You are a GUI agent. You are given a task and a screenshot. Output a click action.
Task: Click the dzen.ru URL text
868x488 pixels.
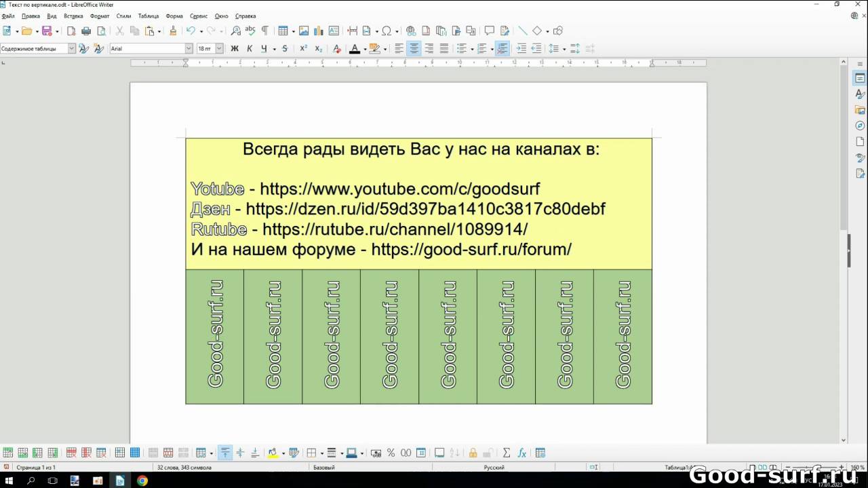425,209
